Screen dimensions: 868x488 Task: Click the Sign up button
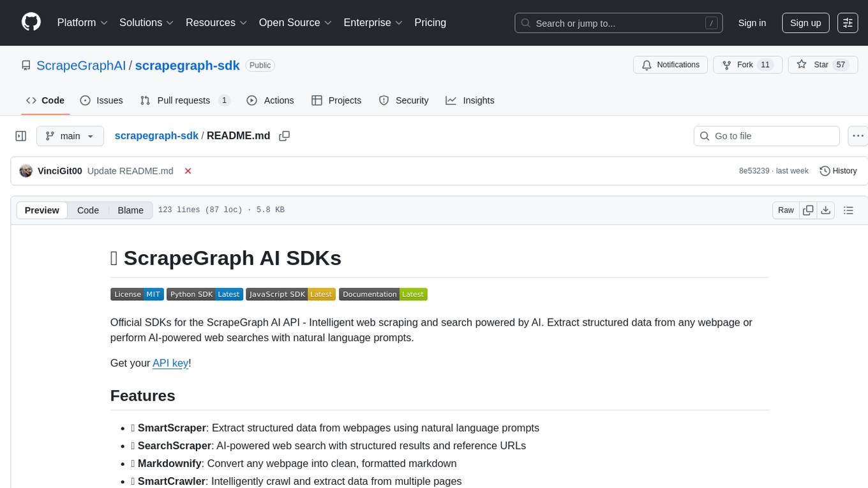tap(805, 23)
